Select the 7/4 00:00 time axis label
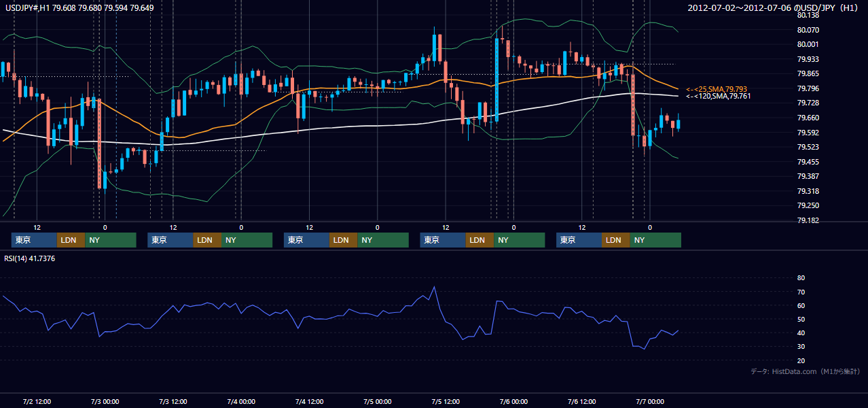868x408 pixels. click(241, 401)
